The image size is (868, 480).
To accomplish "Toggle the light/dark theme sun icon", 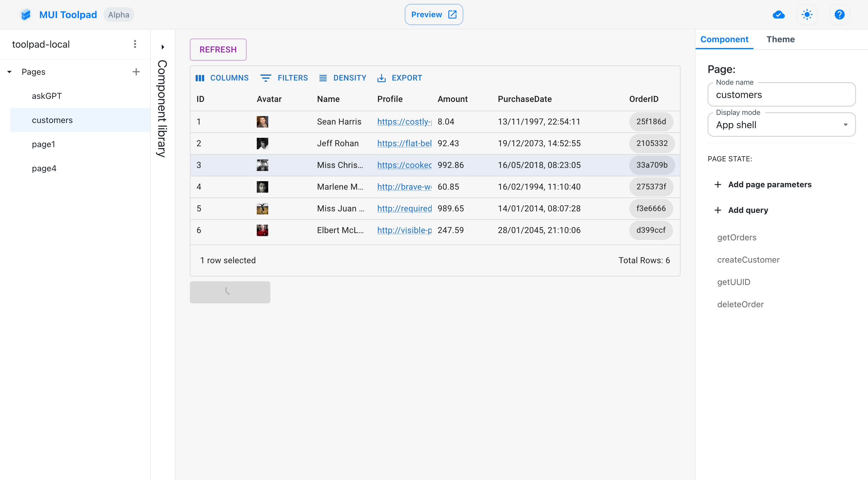I will tap(807, 14).
